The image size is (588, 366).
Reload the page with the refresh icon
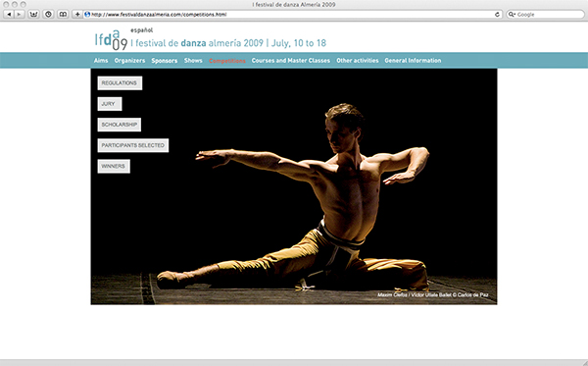(x=497, y=15)
